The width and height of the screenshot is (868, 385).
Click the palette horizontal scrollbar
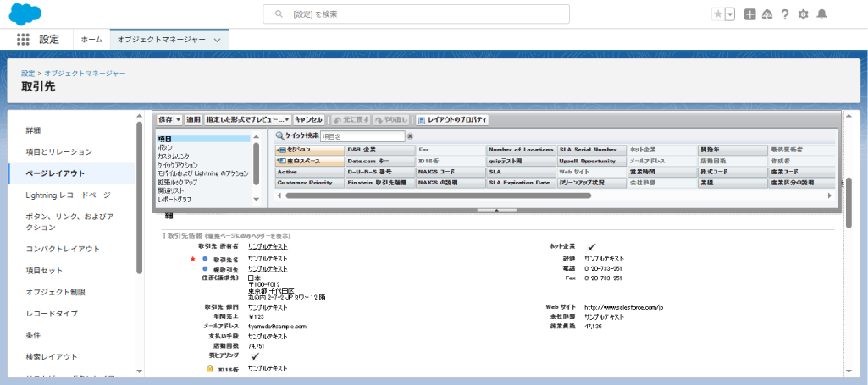coord(439,195)
